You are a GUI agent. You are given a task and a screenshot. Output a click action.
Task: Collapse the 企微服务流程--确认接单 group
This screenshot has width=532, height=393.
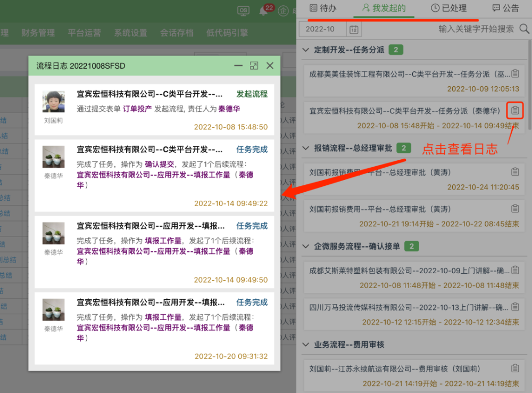pyautogui.click(x=306, y=246)
